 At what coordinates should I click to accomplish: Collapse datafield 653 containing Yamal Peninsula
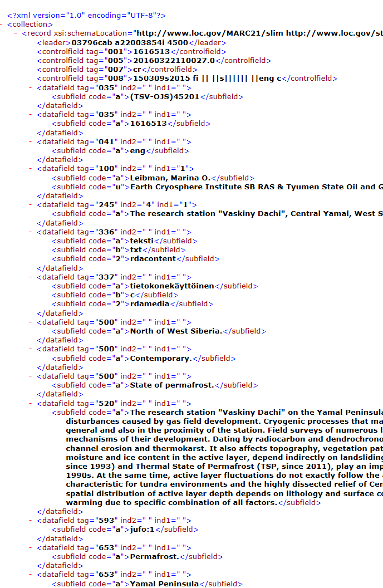pos(31,575)
